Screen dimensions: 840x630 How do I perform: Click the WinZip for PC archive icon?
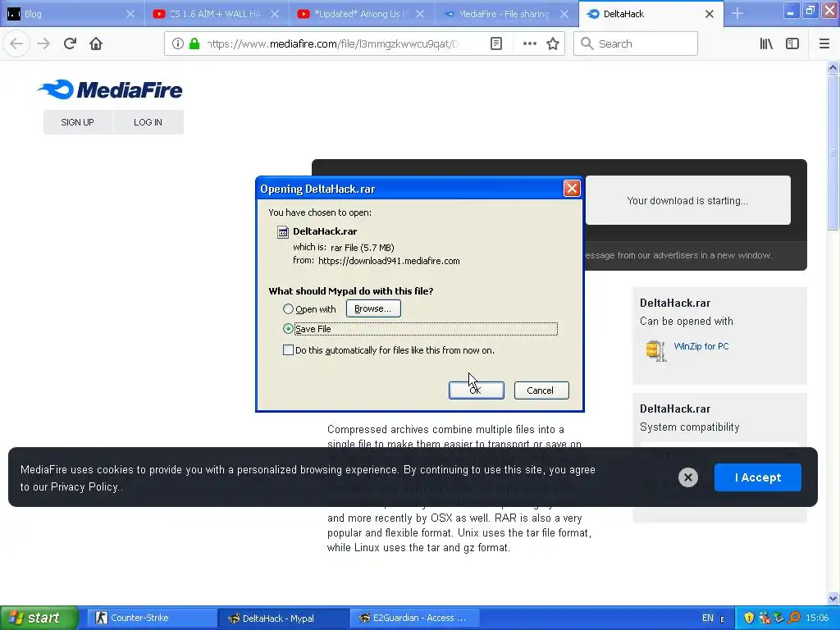[655, 351]
